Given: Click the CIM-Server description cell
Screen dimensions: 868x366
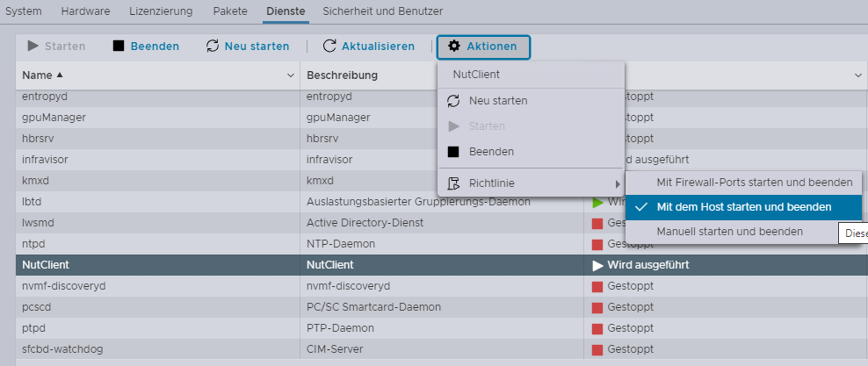Looking at the screenshot, I should pos(335,348).
